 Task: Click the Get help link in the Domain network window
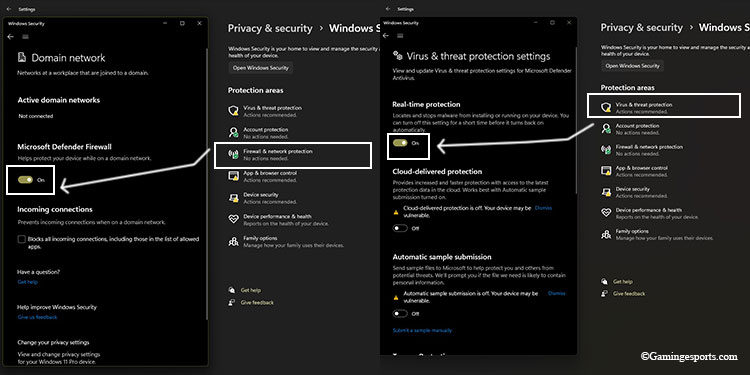tap(28, 282)
